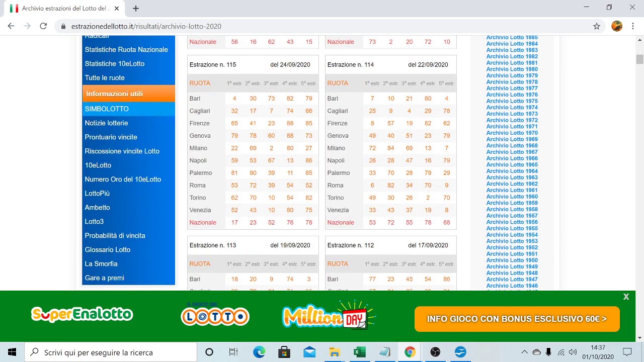The width and height of the screenshot is (644, 362).
Task: Open Archivio Lotto 1950 link
Action: (512, 260)
